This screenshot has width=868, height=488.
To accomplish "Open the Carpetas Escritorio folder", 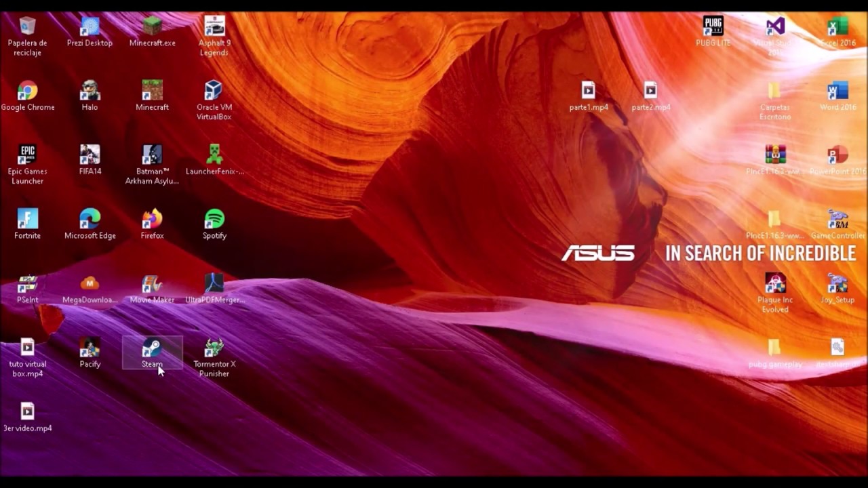I will pos(775,100).
